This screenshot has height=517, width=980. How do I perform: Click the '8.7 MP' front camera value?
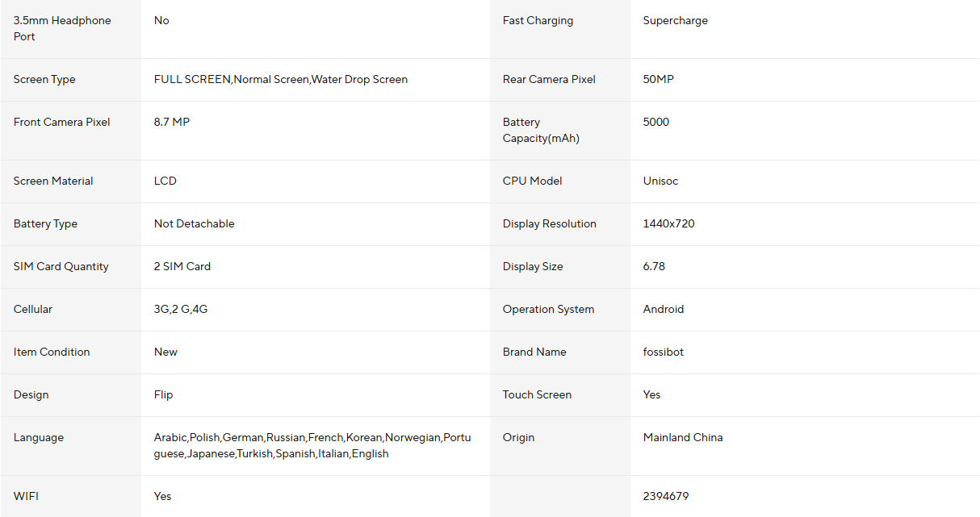tap(172, 122)
